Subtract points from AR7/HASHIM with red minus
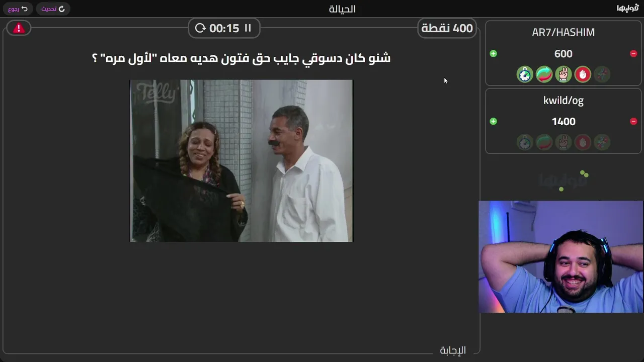This screenshot has height=362, width=644. pos(633,54)
